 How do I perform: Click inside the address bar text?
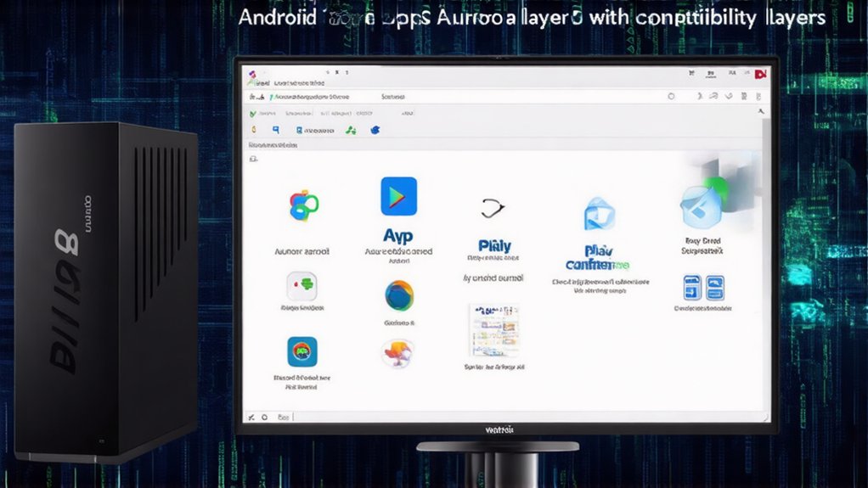312,97
